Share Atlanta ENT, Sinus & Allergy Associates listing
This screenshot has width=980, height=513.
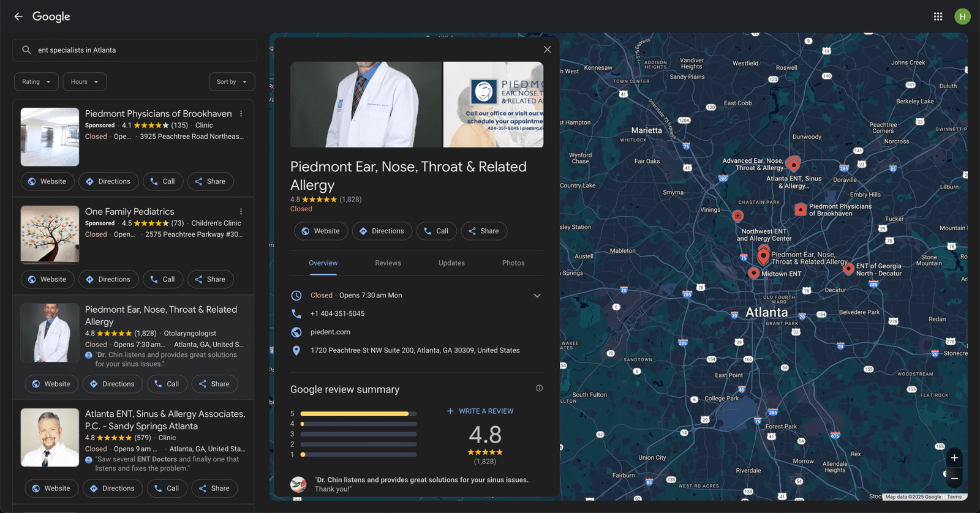[214, 489]
